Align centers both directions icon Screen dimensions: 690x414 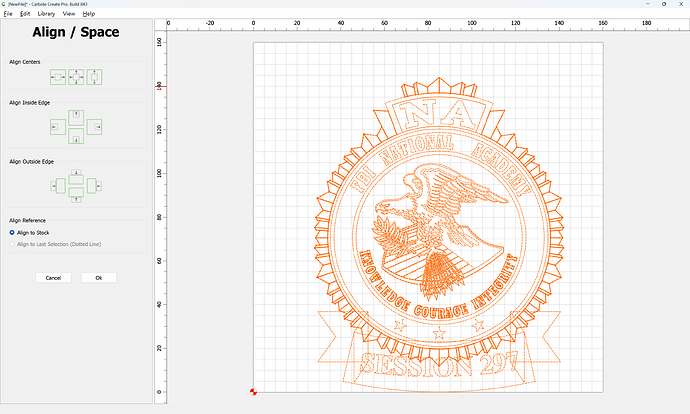(x=76, y=77)
